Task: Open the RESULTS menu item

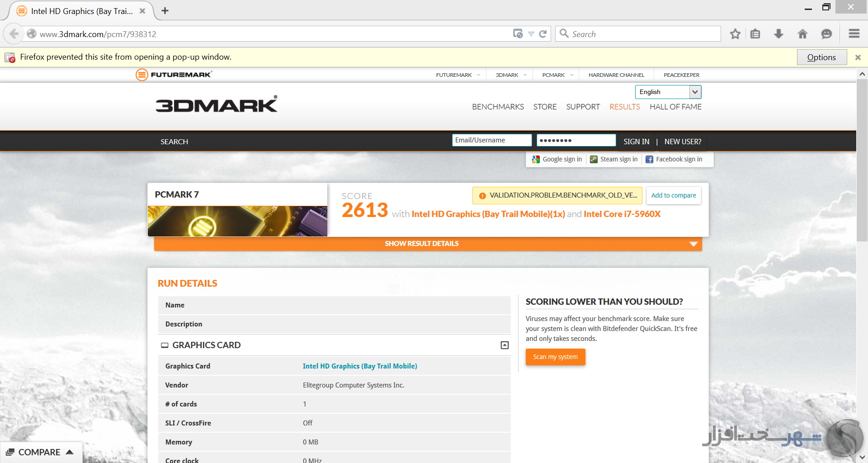Action: point(624,107)
